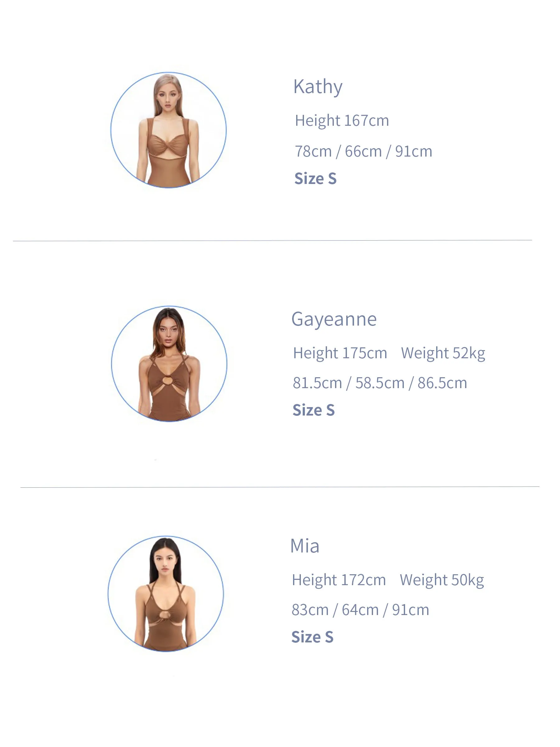
Task: Select the Size S label under Mia
Action: 312,637
